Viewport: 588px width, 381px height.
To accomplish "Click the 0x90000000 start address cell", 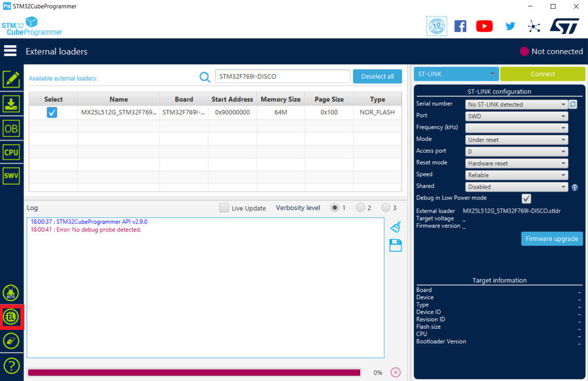I will [x=232, y=112].
